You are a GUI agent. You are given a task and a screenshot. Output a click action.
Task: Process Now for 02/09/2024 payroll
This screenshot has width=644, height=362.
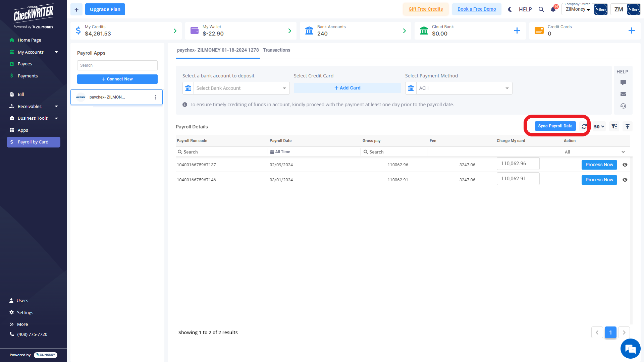pos(599,165)
